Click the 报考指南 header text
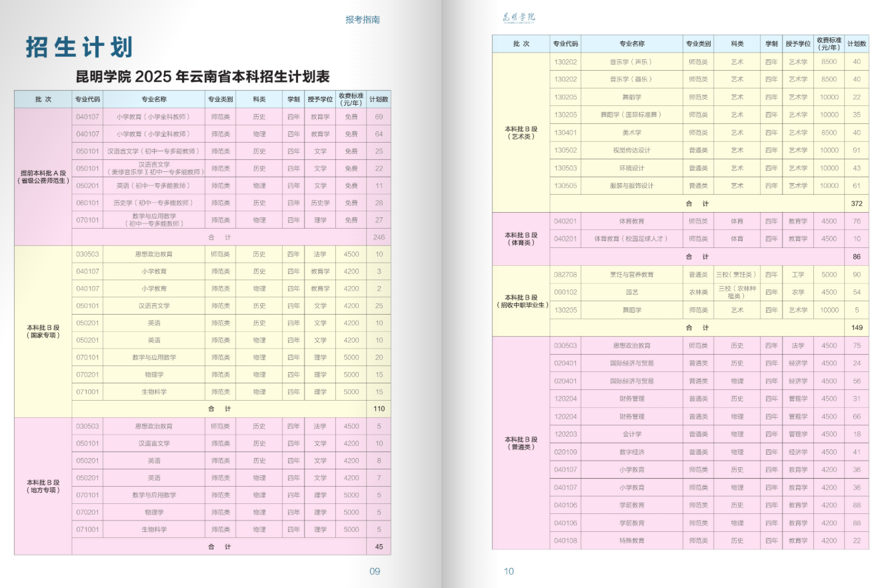Image resolution: width=888 pixels, height=588 pixels. 363,20
